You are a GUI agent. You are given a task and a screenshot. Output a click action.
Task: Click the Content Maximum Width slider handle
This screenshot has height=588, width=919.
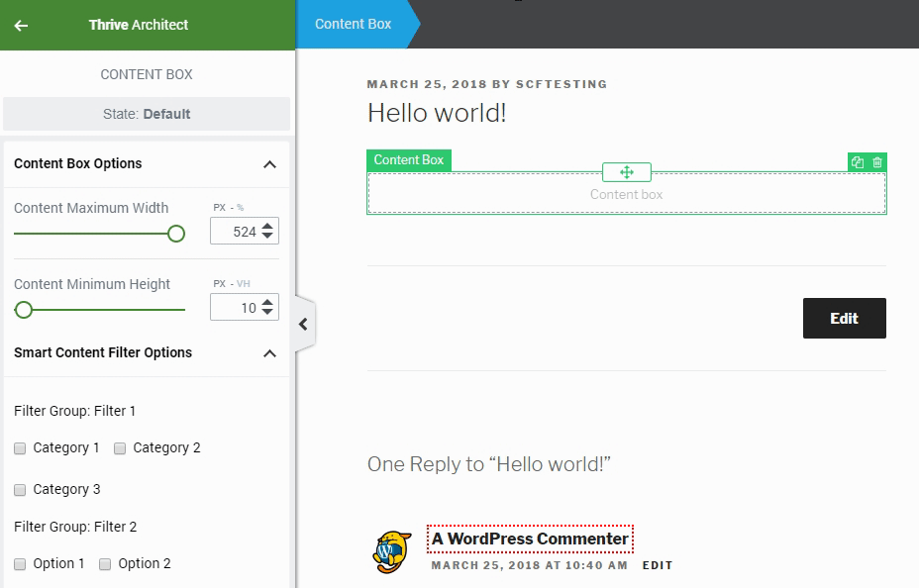pyautogui.click(x=176, y=234)
